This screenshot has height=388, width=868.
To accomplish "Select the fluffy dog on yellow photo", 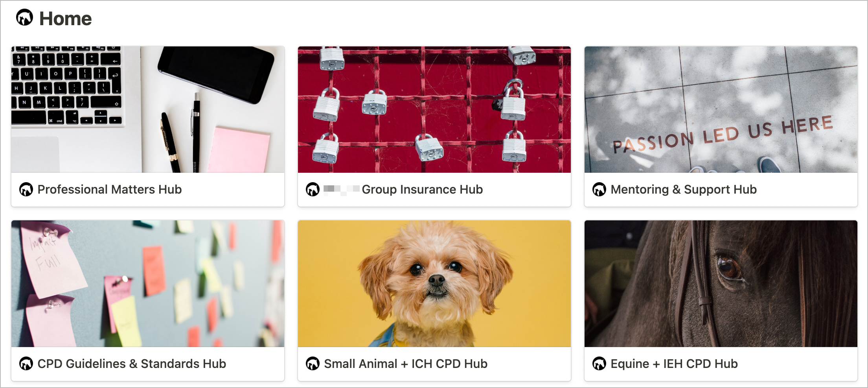I will tap(434, 283).
